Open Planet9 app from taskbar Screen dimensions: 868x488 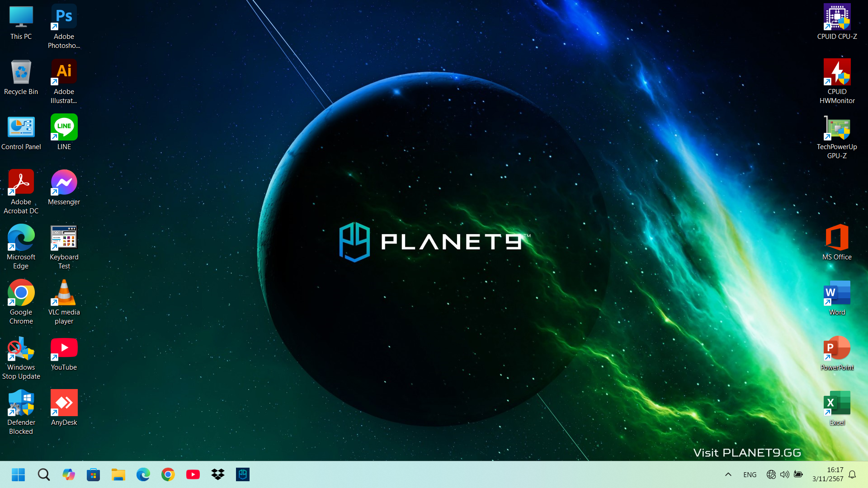point(243,474)
